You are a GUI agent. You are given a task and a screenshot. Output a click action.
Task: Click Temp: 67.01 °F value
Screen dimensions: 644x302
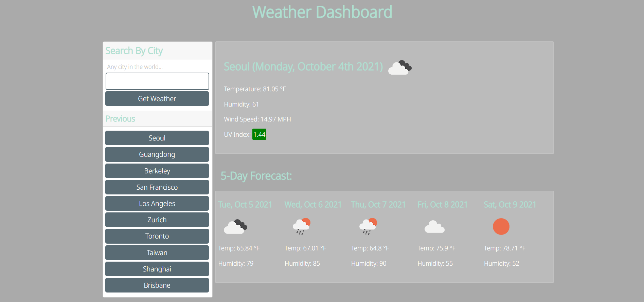click(305, 248)
